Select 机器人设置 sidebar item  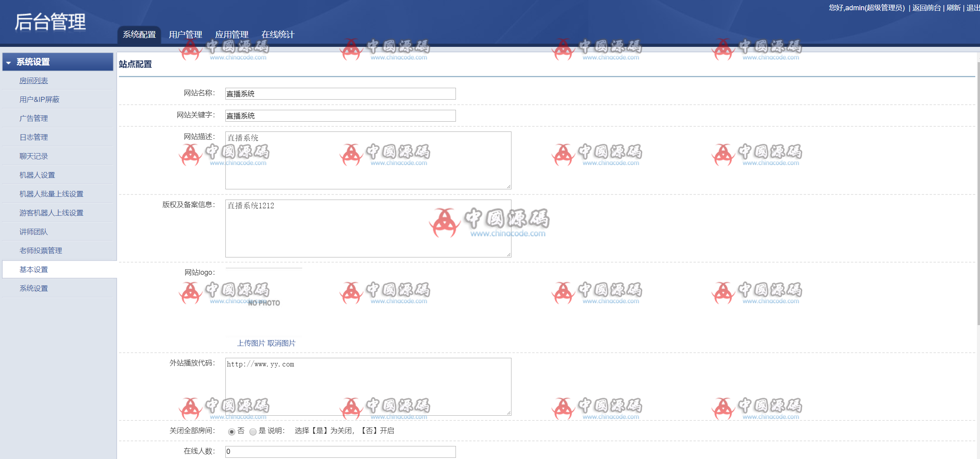(x=37, y=175)
